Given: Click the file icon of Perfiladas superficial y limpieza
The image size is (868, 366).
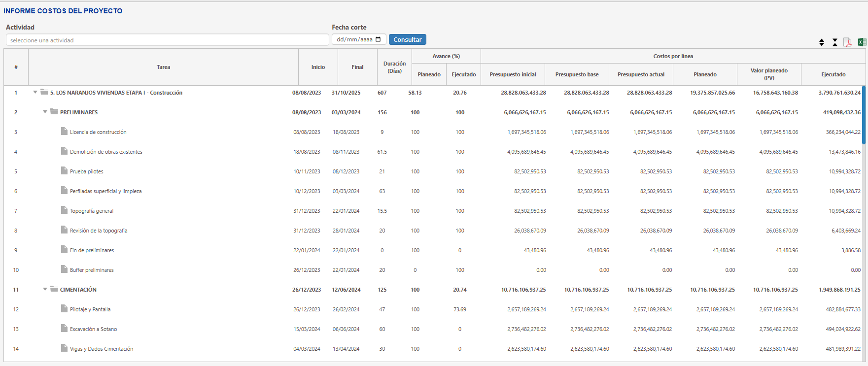Looking at the screenshot, I should point(64,190).
